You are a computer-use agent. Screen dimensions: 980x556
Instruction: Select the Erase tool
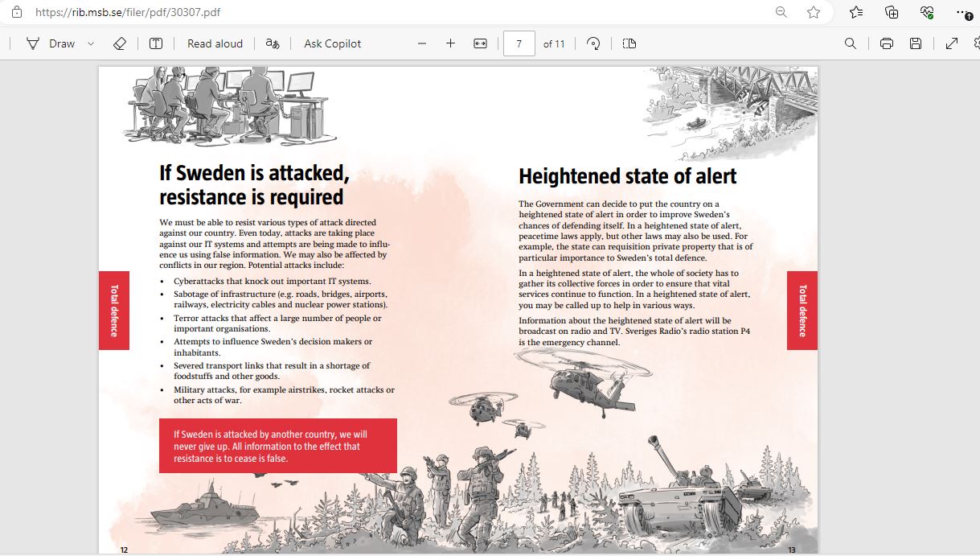pyautogui.click(x=120, y=43)
